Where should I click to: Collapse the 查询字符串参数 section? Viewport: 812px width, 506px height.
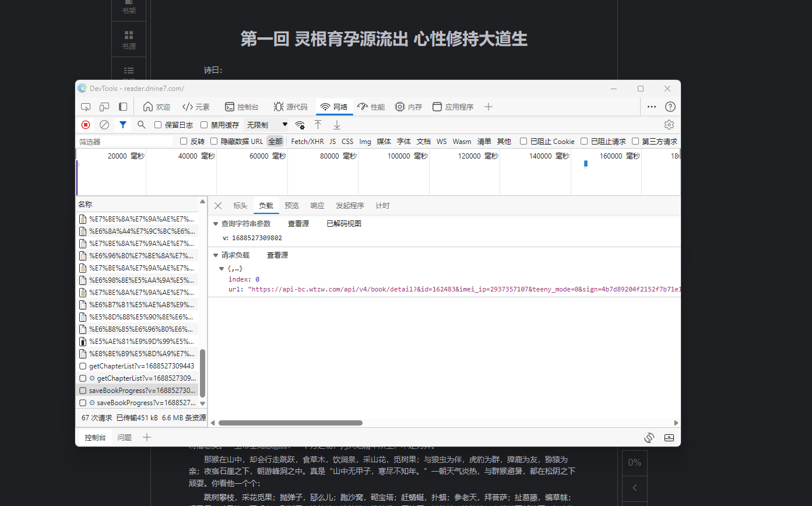(216, 223)
